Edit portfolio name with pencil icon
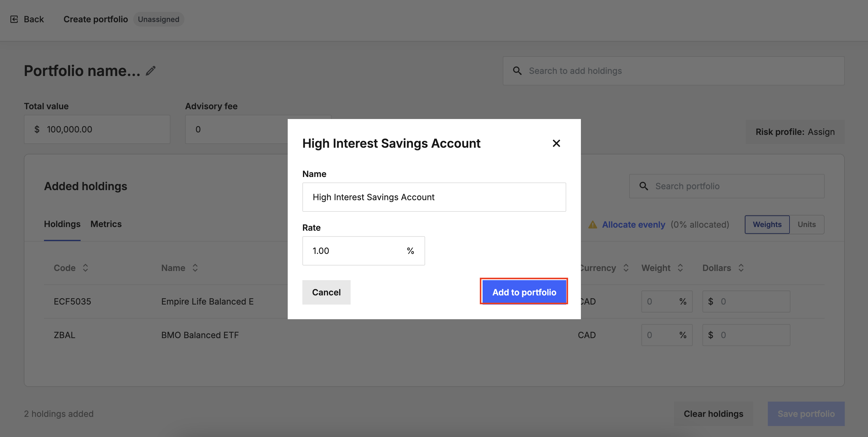868x437 pixels. point(151,71)
